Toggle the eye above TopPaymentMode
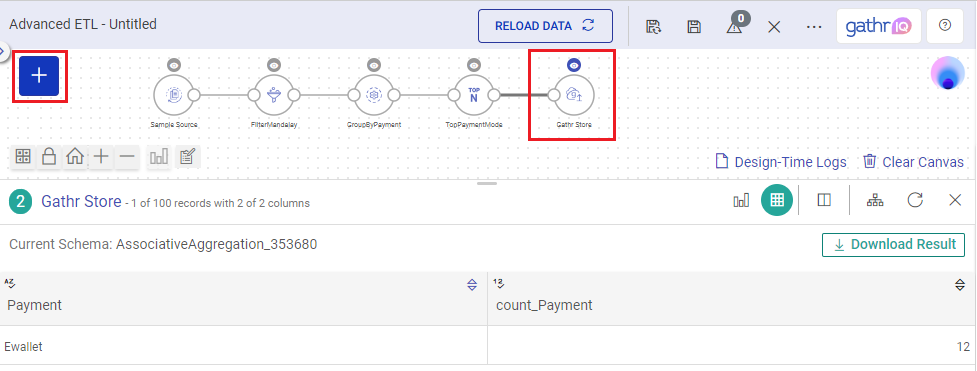The image size is (977, 371). [474, 65]
